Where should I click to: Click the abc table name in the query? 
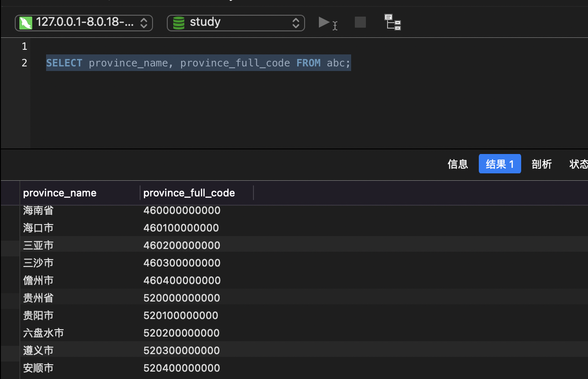coord(335,63)
